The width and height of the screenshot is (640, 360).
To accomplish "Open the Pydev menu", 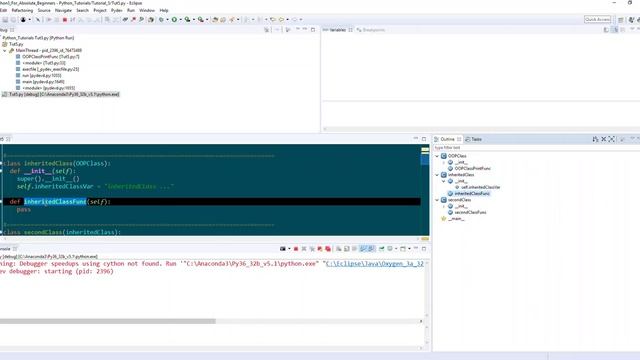I will pos(117,10).
